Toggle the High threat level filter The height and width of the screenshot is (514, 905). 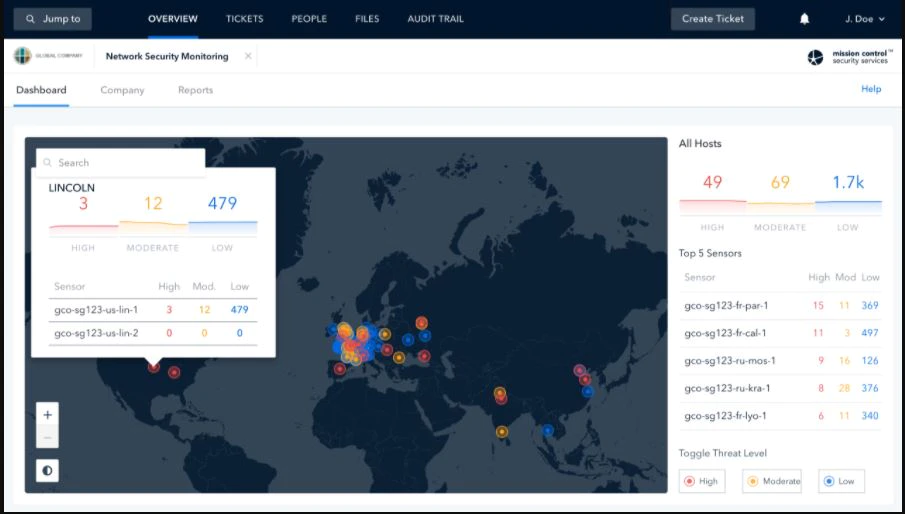pos(702,481)
